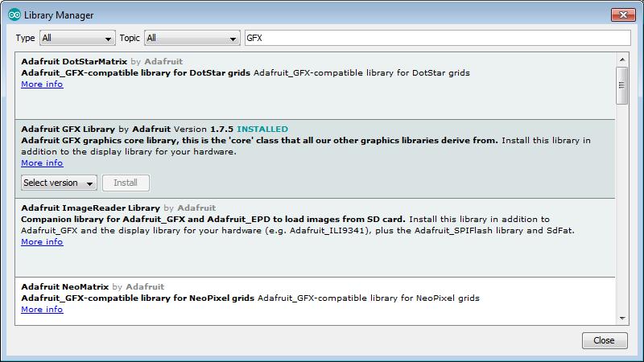
Task: Click the Arduino logo icon in title bar
Action: pos(14,14)
